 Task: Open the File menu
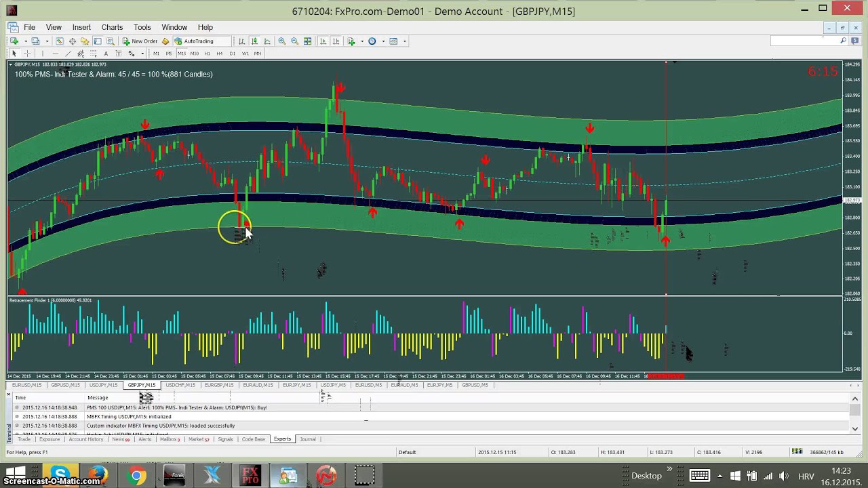(30, 27)
